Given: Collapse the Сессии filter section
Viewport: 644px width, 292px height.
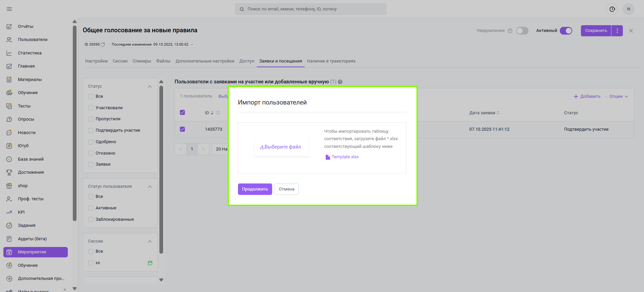Looking at the screenshot, I should pos(150,241).
